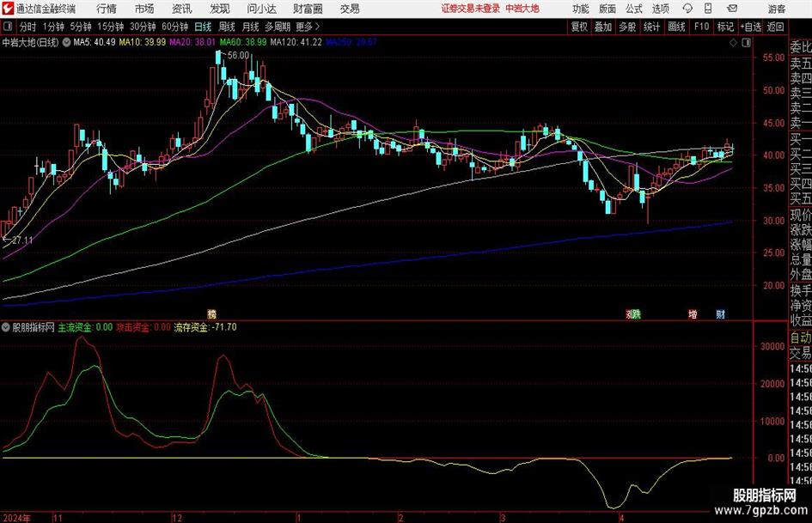
Task: Open the 交易 menu
Action: [350, 9]
